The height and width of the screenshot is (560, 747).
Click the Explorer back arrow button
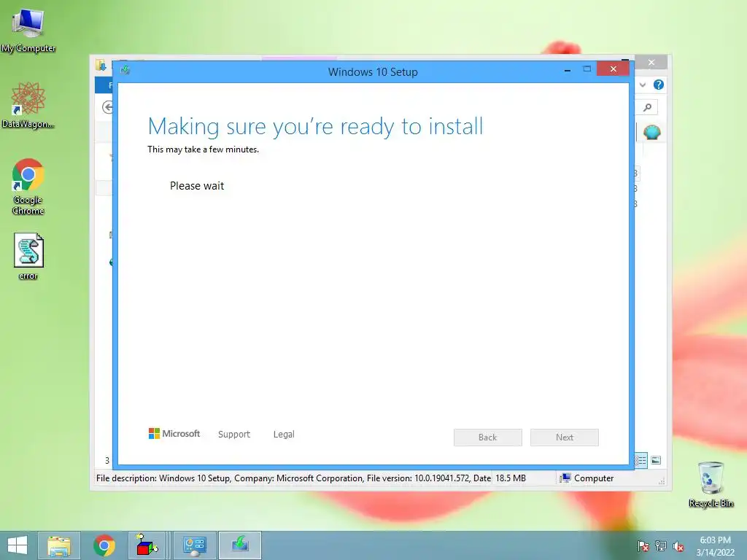[108, 108]
